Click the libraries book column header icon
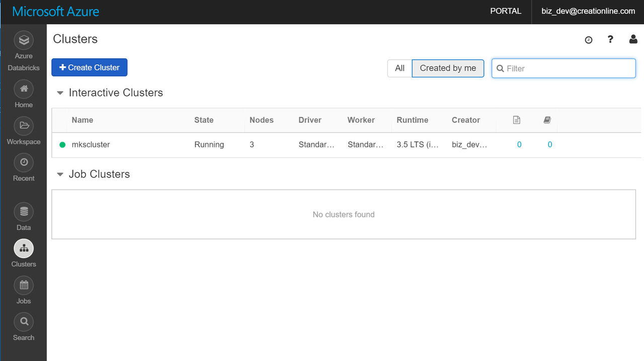 (x=547, y=120)
